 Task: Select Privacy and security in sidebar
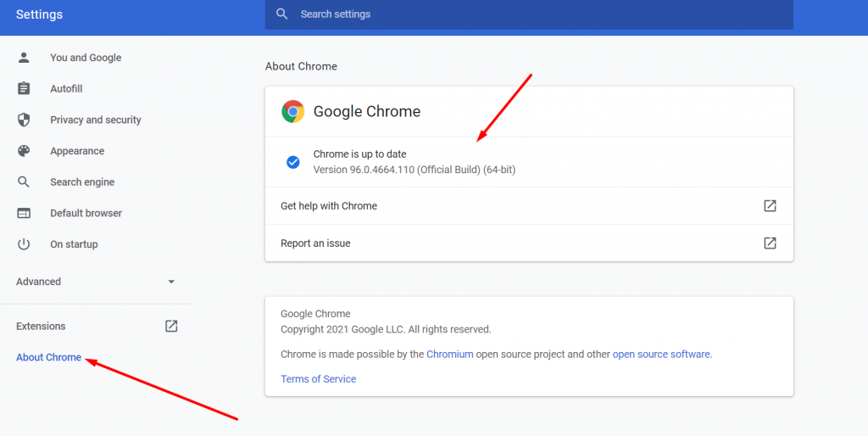[x=95, y=120]
